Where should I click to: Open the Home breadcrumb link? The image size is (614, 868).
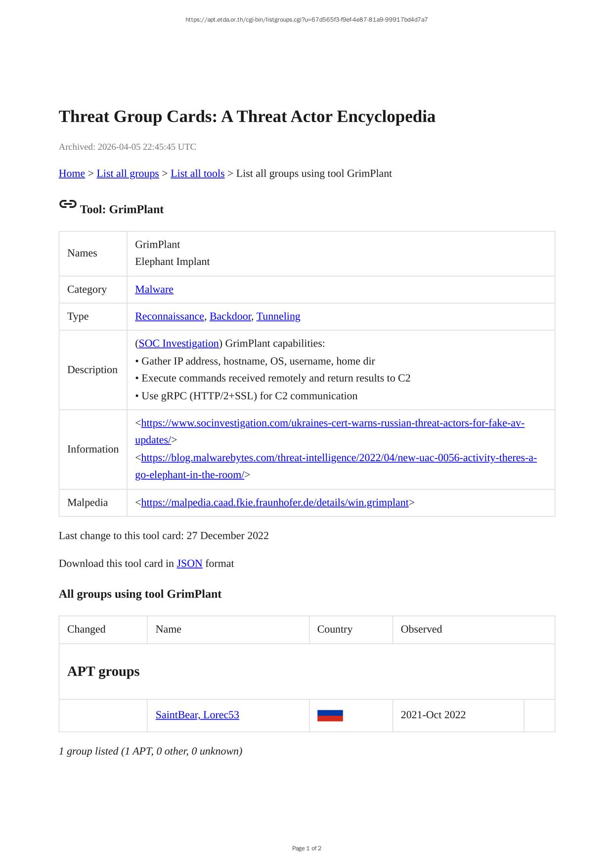pyautogui.click(x=72, y=174)
